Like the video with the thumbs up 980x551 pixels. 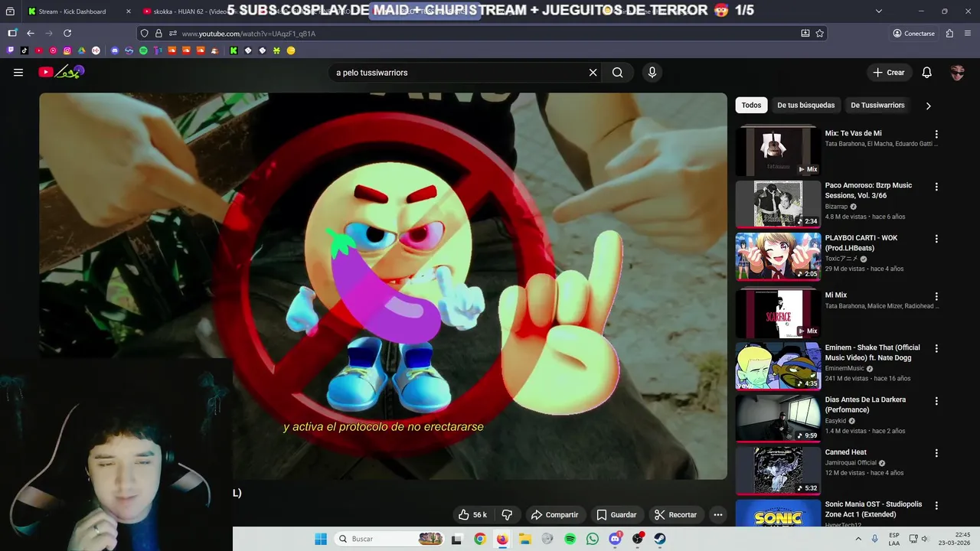click(472, 515)
